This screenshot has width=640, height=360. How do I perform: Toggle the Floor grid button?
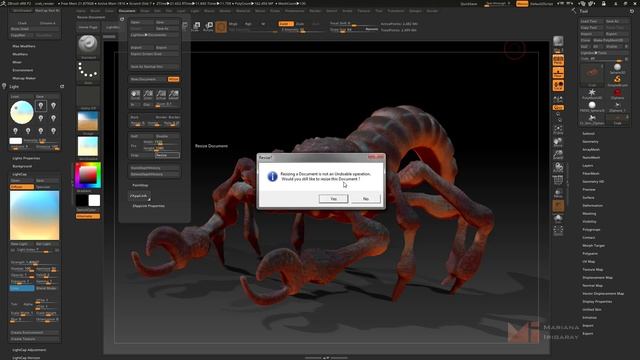point(558,73)
